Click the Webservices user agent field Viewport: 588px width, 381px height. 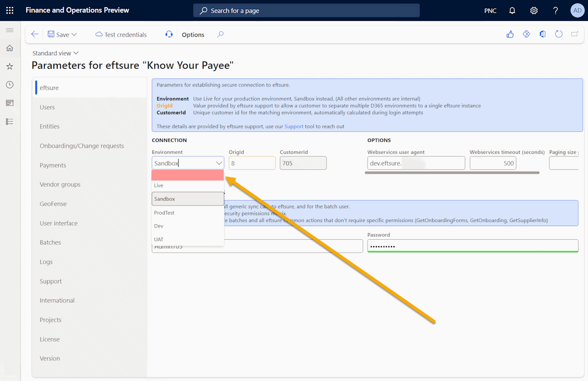click(x=416, y=163)
